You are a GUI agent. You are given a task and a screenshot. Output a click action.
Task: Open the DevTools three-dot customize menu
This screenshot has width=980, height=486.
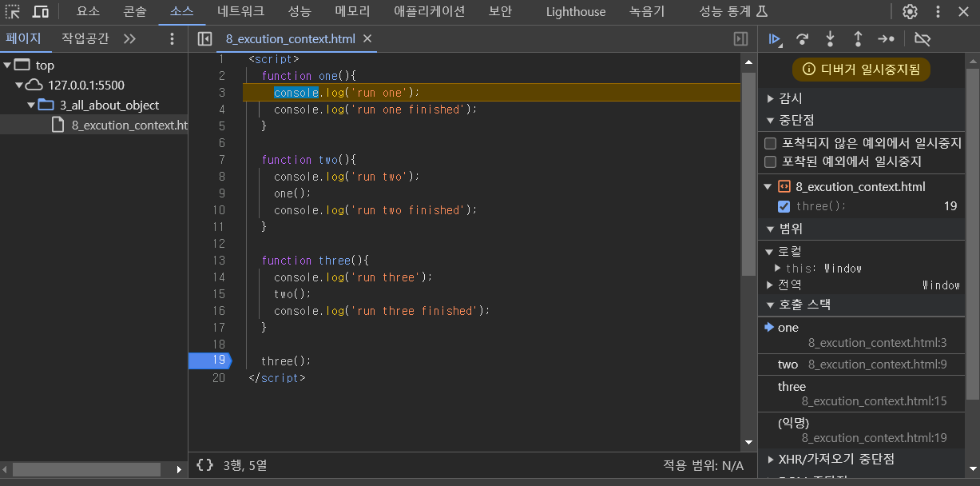(x=938, y=12)
